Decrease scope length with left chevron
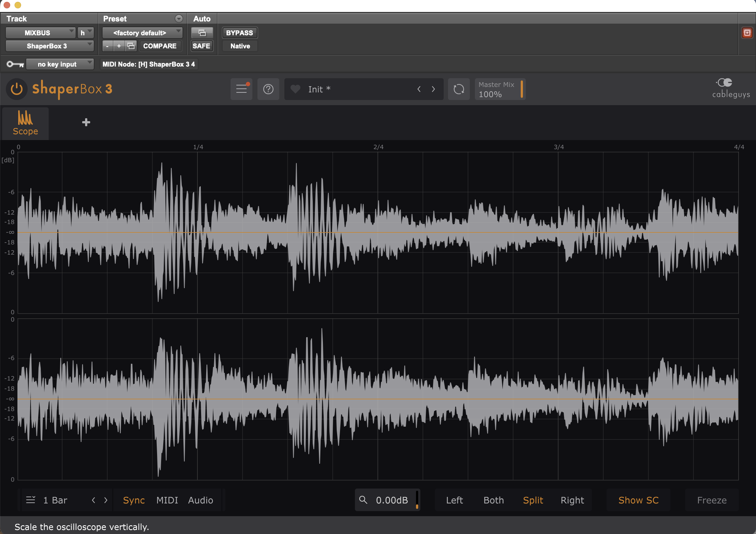This screenshot has width=756, height=534. pos(93,500)
